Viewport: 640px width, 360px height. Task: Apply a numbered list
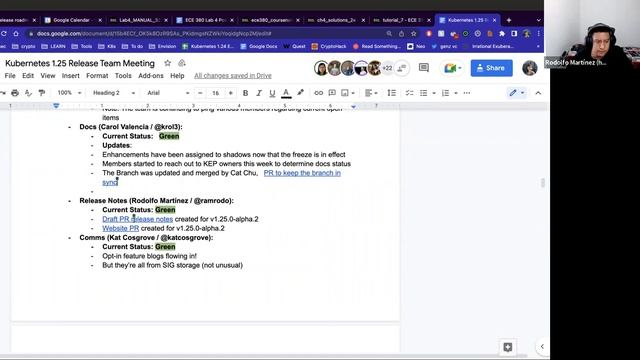pos(445,93)
